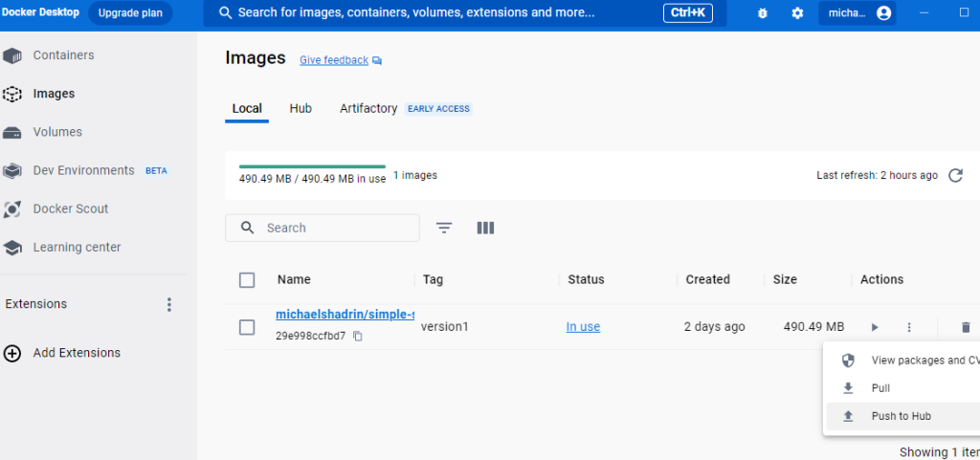This screenshot has height=460, width=980.
Task: Click the Docker Scout label
Action: 71,209
